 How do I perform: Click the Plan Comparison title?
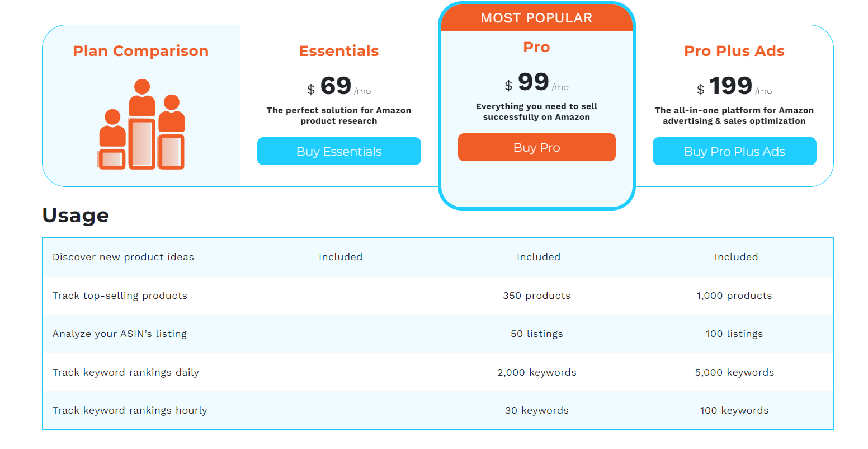click(140, 51)
